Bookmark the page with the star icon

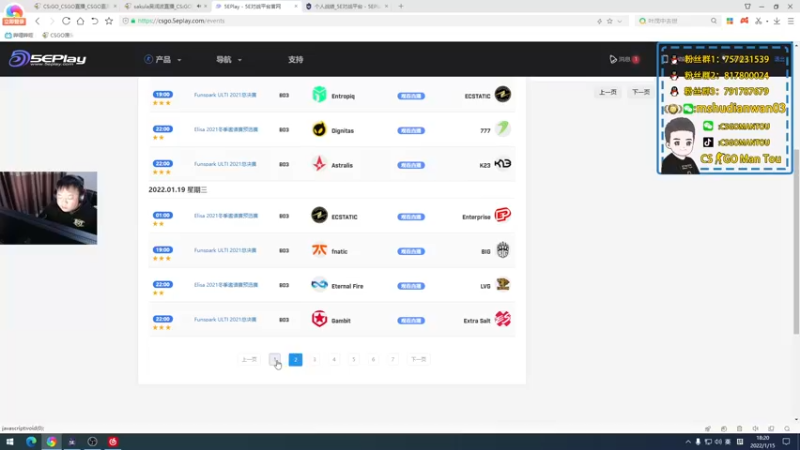pyautogui.click(x=109, y=21)
